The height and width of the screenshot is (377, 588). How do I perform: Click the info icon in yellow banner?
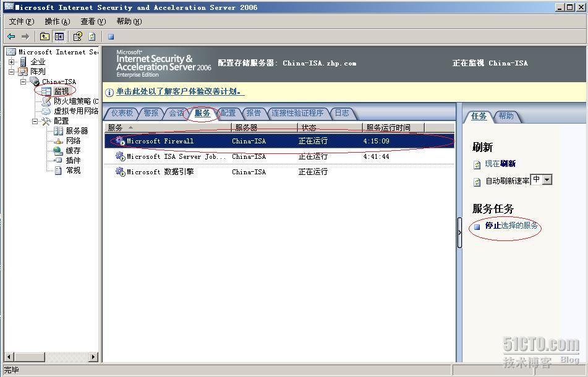point(109,92)
